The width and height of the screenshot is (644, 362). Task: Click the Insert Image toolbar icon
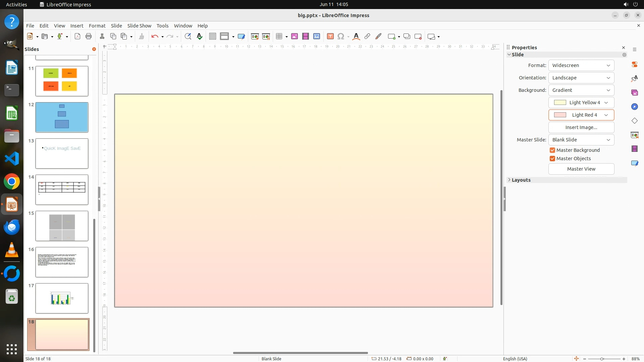coord(294,37)
